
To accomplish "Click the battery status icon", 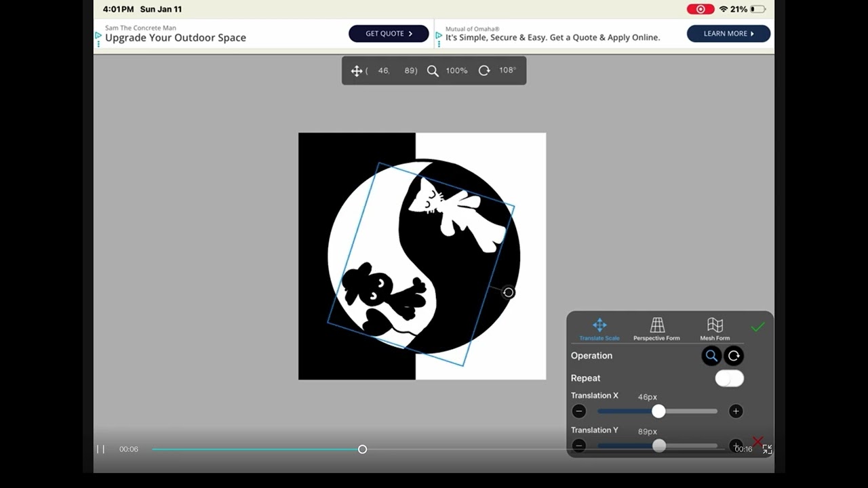I will pos(758,9).
